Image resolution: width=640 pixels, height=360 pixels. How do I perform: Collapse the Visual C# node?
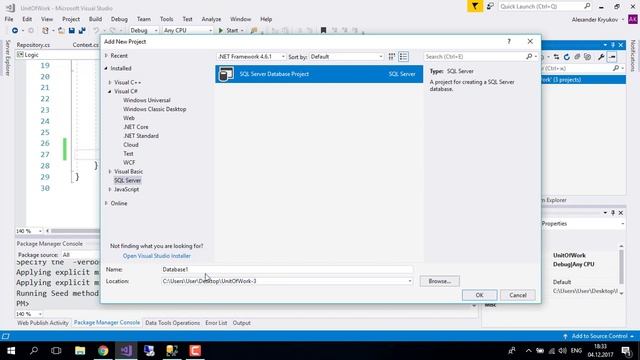pos(110,91)
